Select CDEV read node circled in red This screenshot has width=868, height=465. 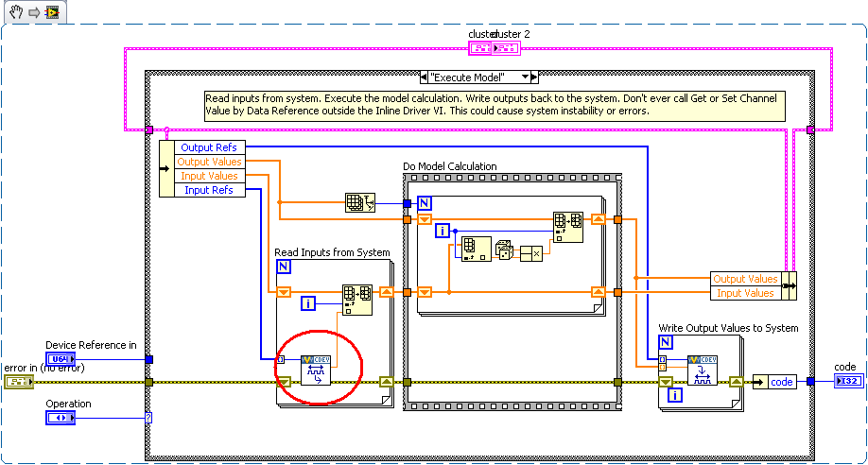click(x=314, y=370)
